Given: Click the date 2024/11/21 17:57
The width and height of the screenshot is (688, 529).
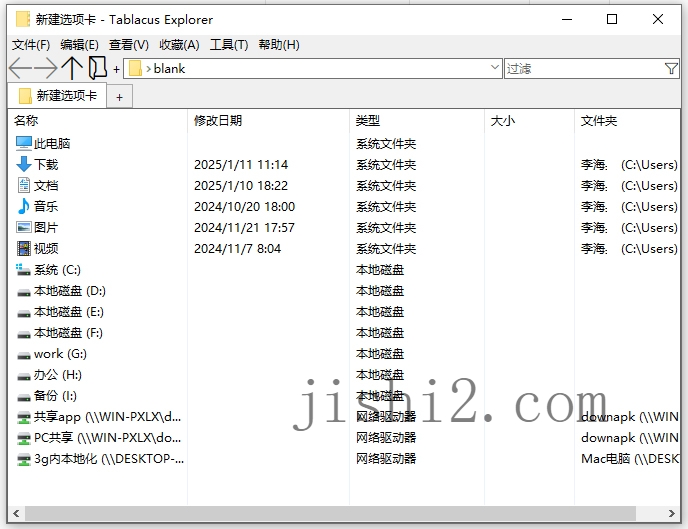Looking at the screenshot, I should [244, 228].
